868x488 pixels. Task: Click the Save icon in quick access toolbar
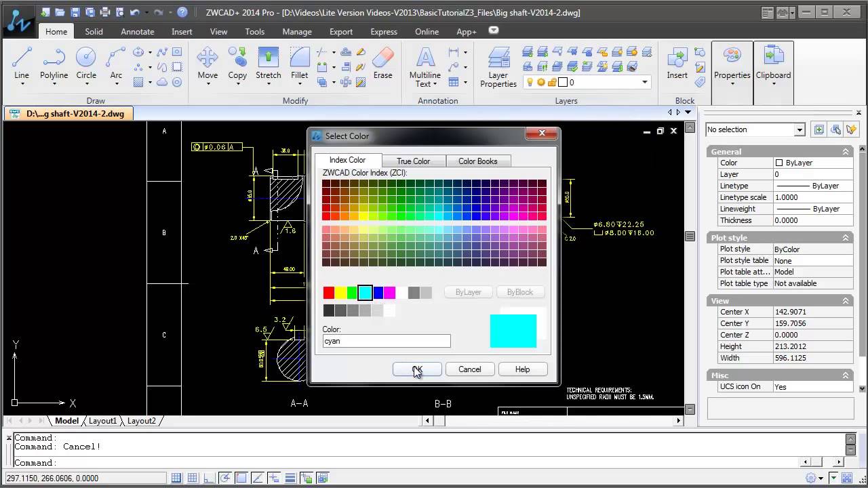point(75,12)
